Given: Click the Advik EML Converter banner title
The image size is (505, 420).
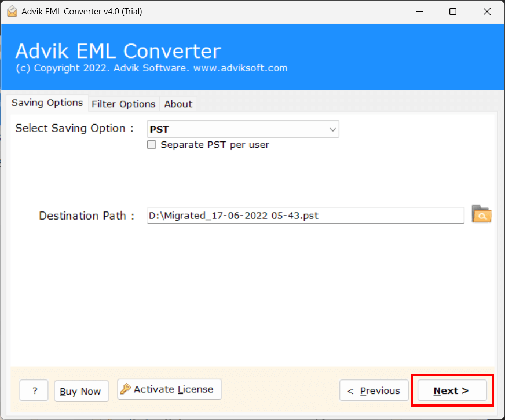Looking at the screenshot, I should (118, 51).
